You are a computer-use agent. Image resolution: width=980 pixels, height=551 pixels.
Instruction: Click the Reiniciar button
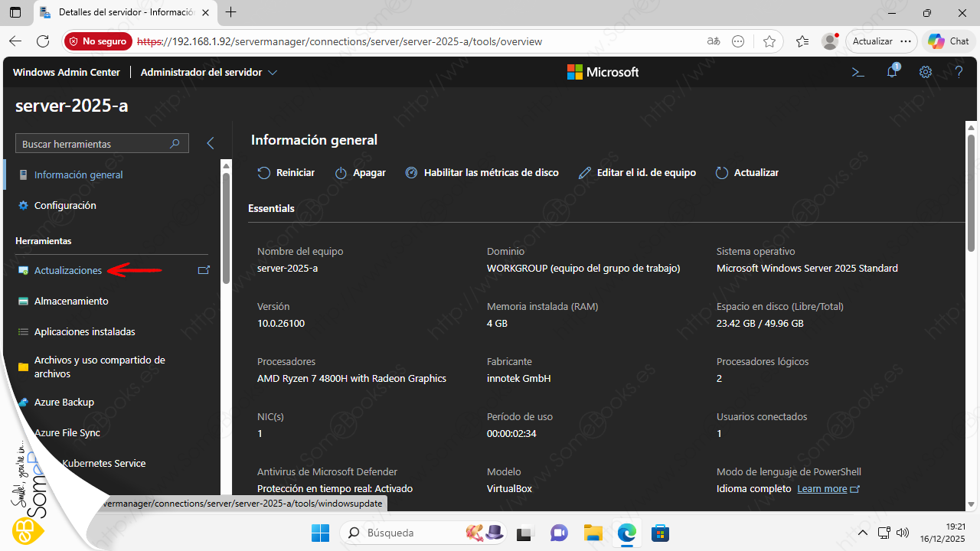(x=286, y=173)
